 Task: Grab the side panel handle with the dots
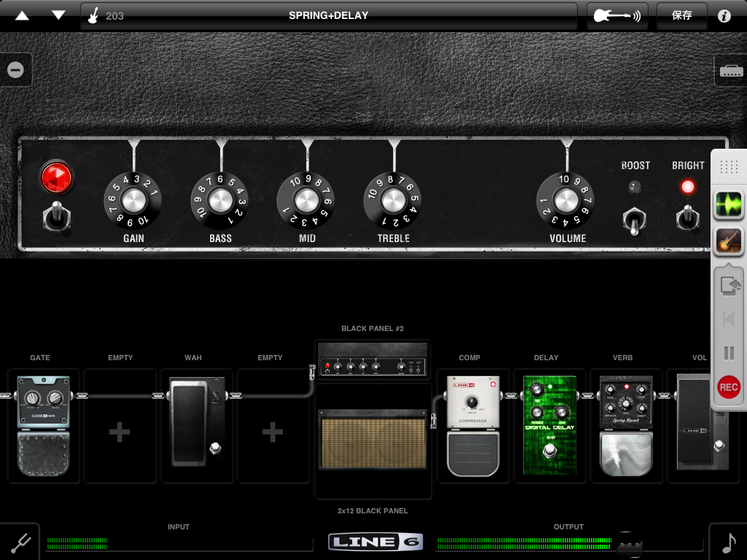729,167
